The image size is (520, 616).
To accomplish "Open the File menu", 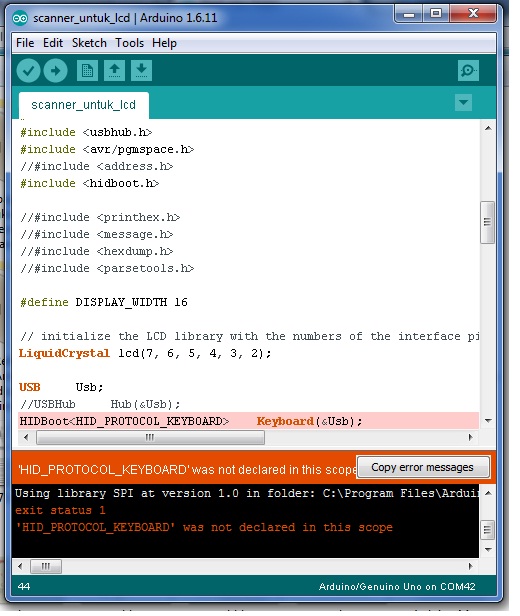I will (x=25, y=42).
